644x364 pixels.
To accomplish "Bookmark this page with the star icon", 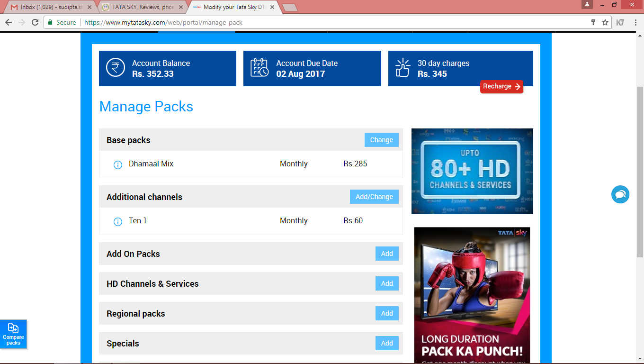I will click(x=605, y=22).
